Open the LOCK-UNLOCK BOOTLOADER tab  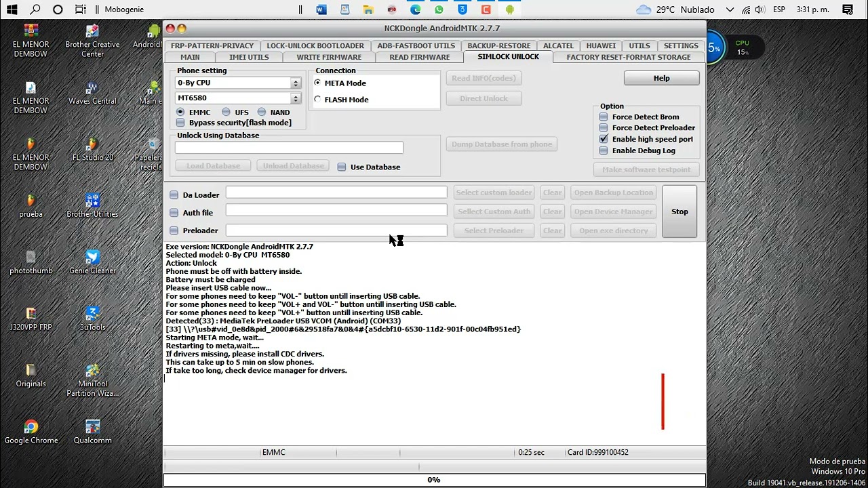(315, 45)
